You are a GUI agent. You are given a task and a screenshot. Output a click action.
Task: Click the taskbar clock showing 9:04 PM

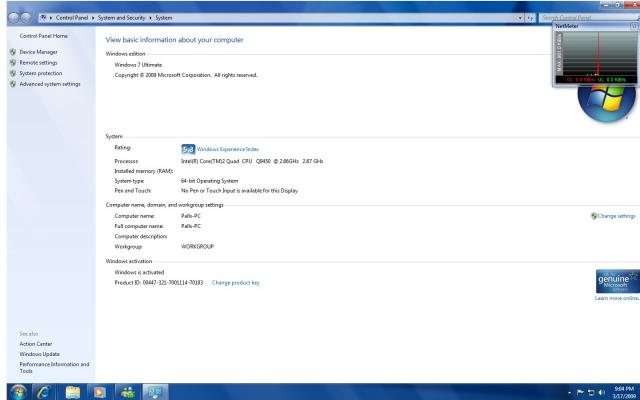click(x=624, y=392)
